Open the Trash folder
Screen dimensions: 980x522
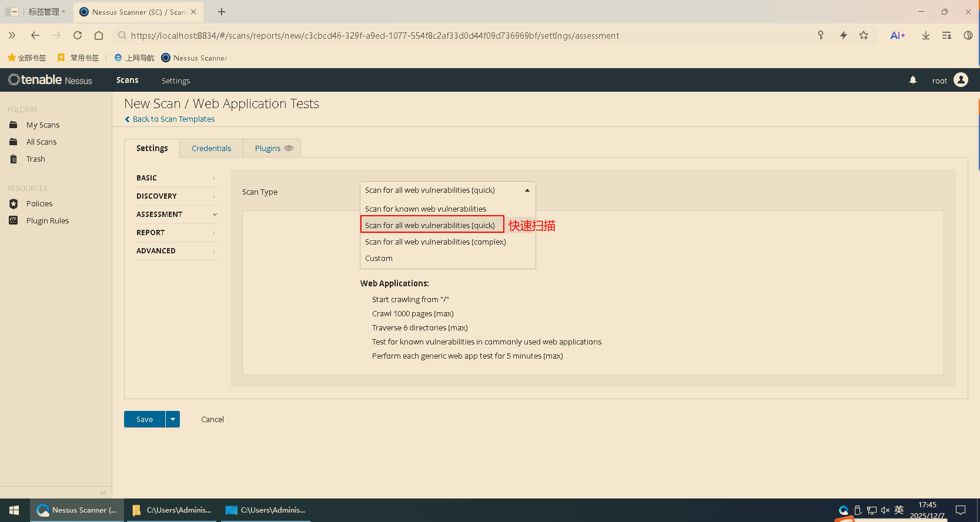coord(35,159)
